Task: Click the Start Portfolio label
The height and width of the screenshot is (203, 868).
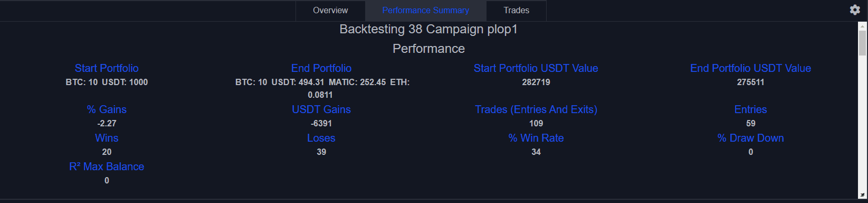Action: (107, 68)
